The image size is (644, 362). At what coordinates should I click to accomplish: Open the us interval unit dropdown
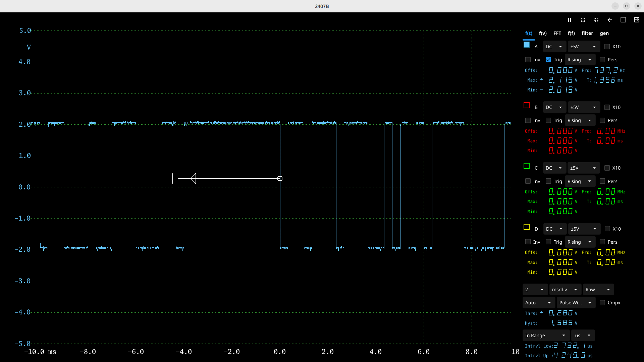tap(583, 336)
